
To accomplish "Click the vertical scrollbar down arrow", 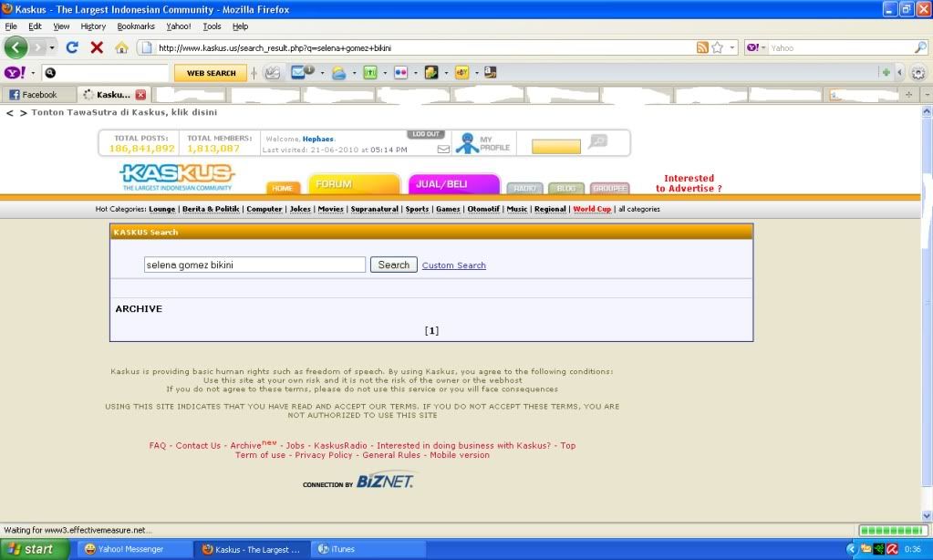I will point(927,516).
